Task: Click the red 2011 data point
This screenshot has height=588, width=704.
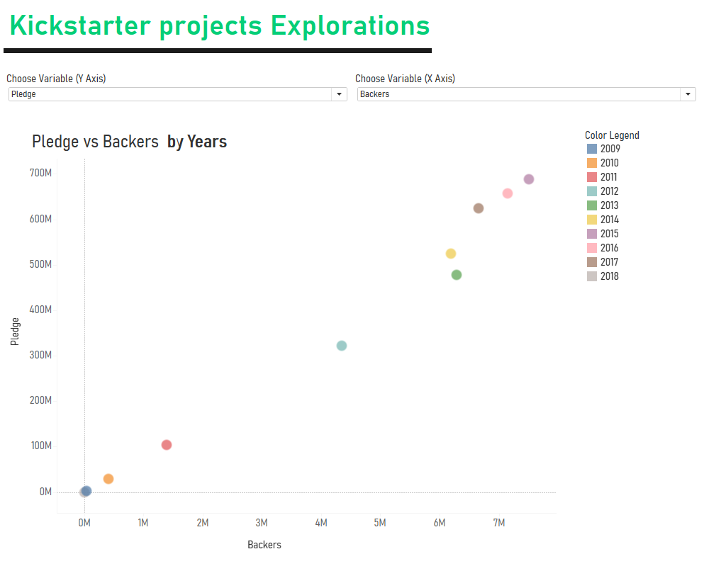Action: click(x=167, y=445)
